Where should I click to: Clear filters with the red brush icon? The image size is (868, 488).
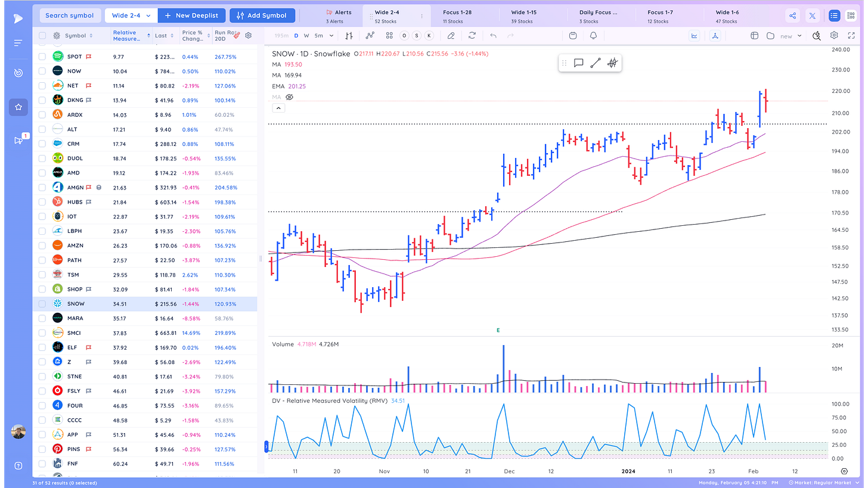click(236, 35)
